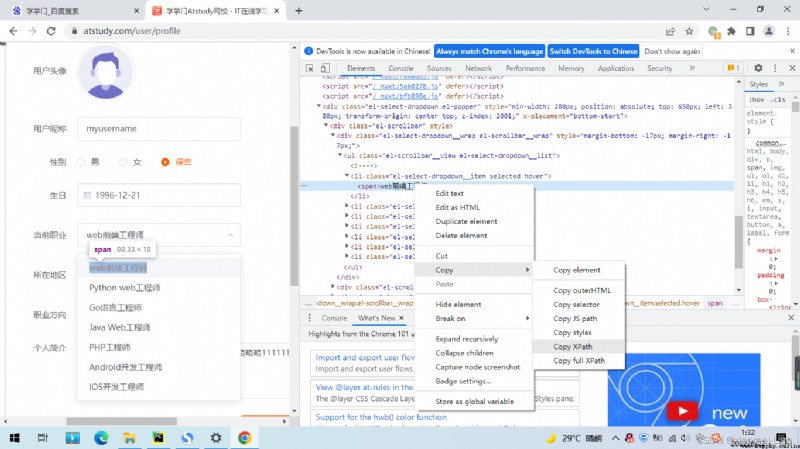Toggle .cls class editor in Styles
This screenshot has height=449, width=800.
coord(778,99)
